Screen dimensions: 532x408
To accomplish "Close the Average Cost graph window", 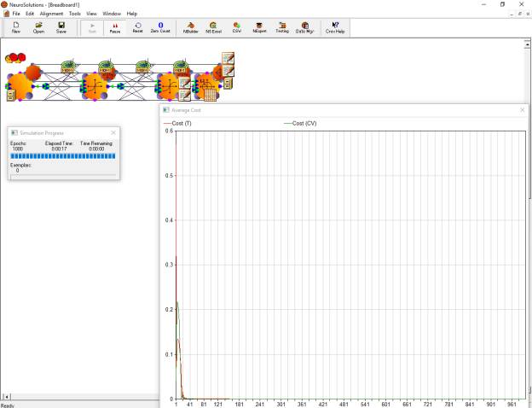I will [x=522, y=110].
